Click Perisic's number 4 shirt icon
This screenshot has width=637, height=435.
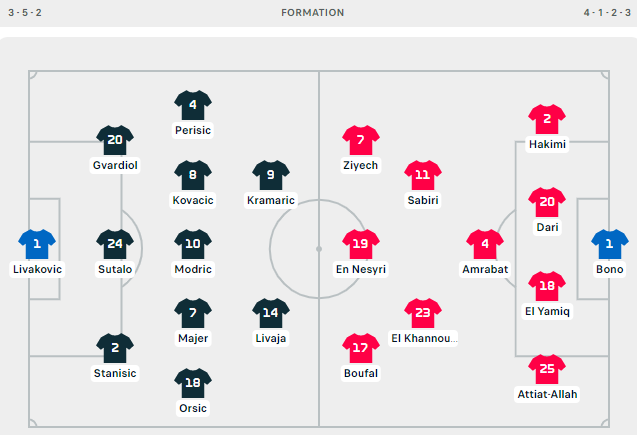click(193, 105)
